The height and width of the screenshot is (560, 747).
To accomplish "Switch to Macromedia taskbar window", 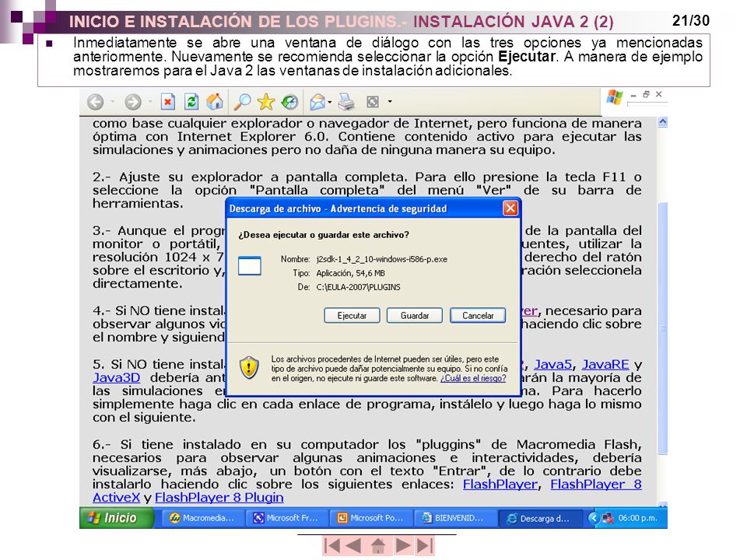I will 203,518.
